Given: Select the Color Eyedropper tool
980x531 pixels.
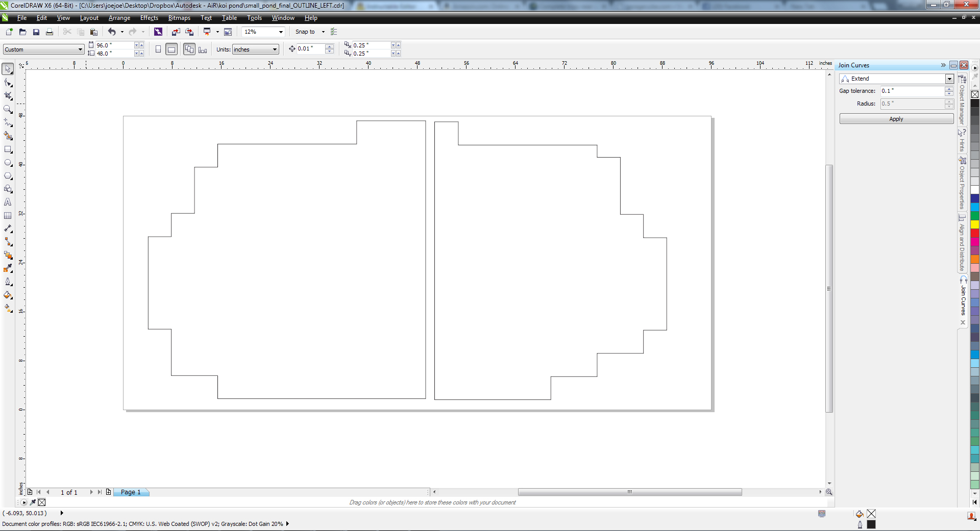Looking at the screenshot, I should click(8, 269).
